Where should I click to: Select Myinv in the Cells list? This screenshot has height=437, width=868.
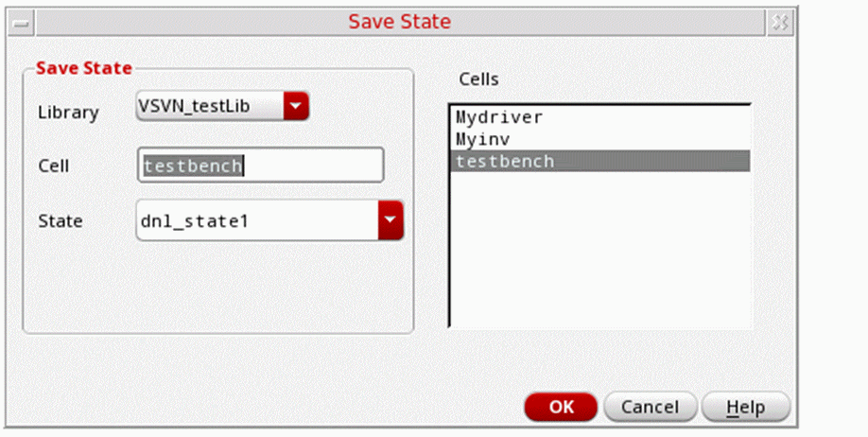[x=483, y=139]
